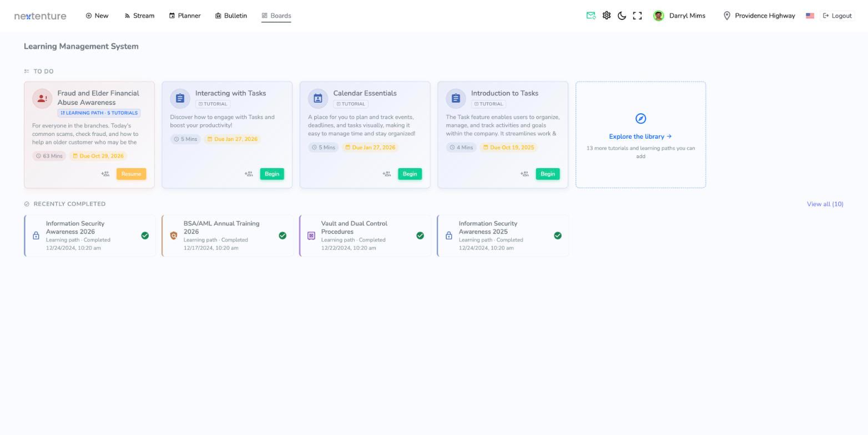Open the Bulletin menu
868x435 pixels.
click(231, 16)
